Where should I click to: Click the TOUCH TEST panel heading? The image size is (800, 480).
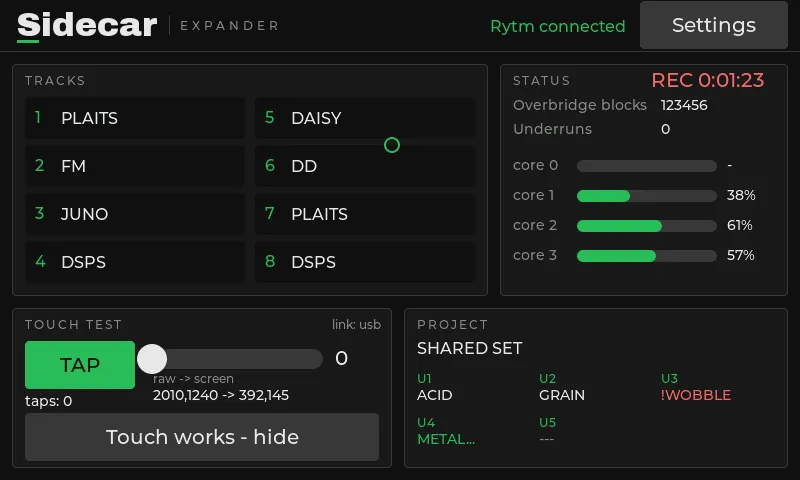pos(73,324)
